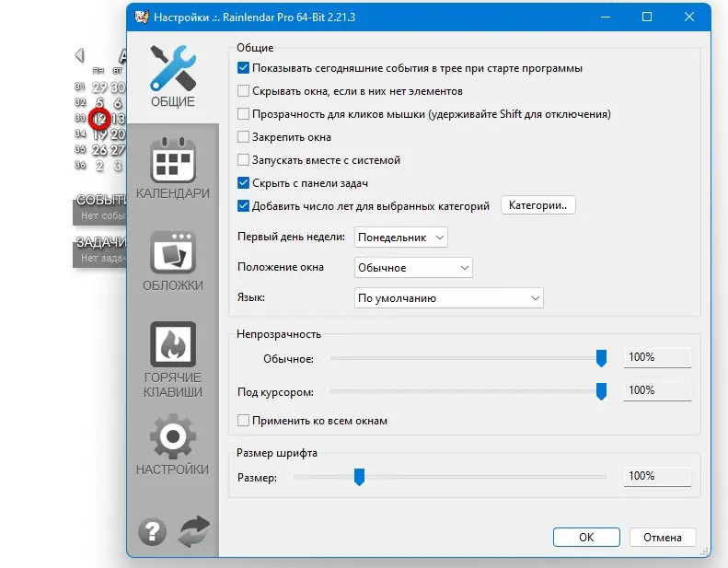
Task: Minimize the settings window
Action: [606, 17]
